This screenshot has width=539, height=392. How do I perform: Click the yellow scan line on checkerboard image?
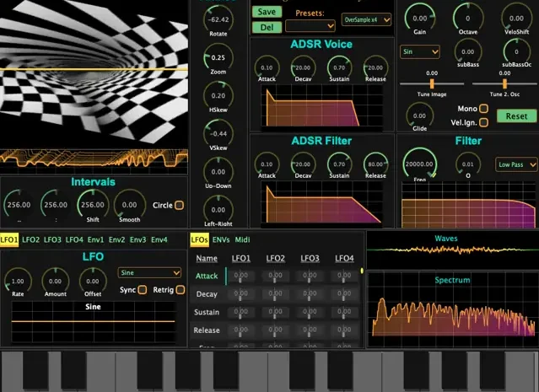[x=94, y=69]
